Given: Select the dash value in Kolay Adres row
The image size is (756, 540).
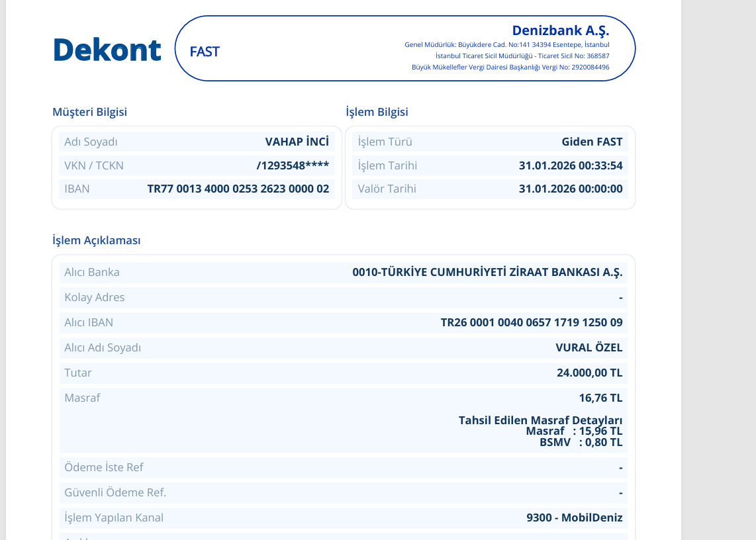Looking at the screenshot, I should 620,298.
